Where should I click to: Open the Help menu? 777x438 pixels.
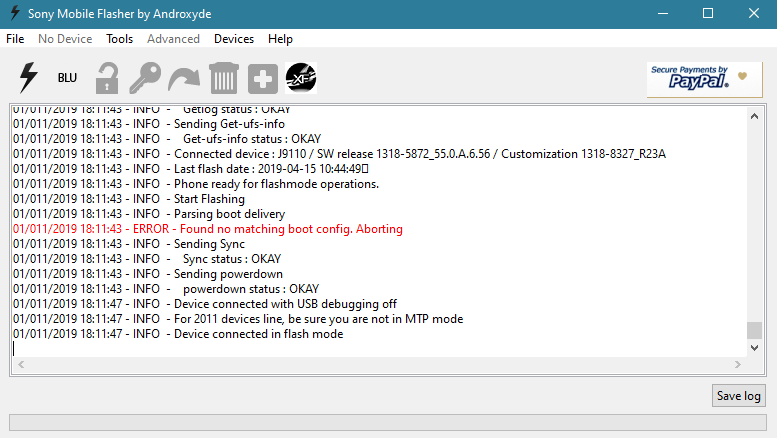click(280, 39)
